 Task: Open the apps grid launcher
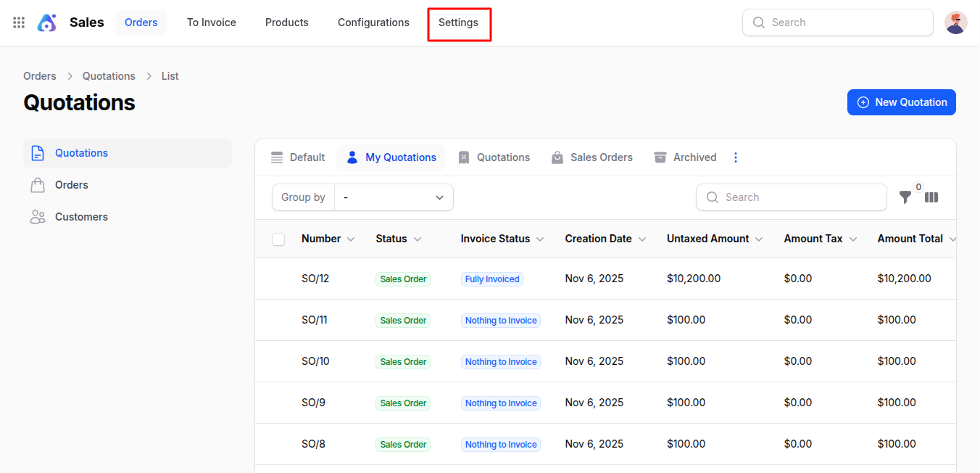coord(18,22)
